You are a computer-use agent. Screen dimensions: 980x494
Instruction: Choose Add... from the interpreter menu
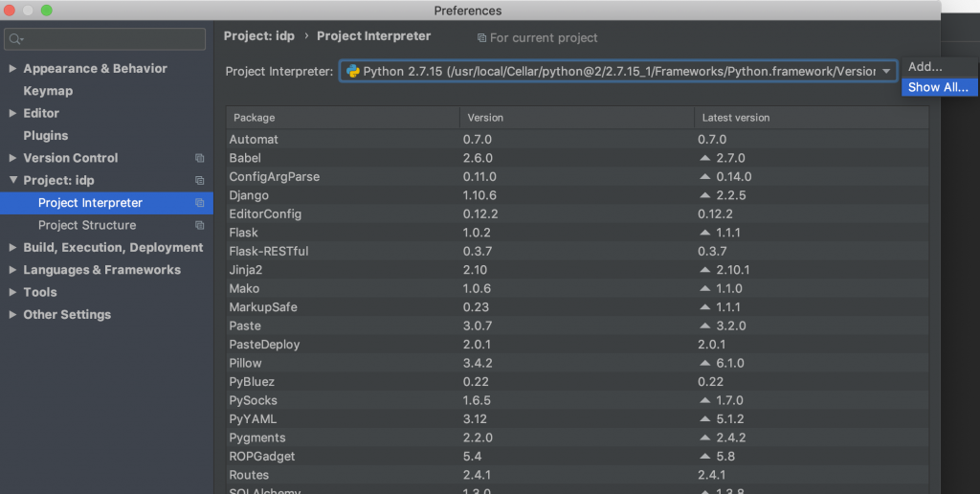(925, 67)
